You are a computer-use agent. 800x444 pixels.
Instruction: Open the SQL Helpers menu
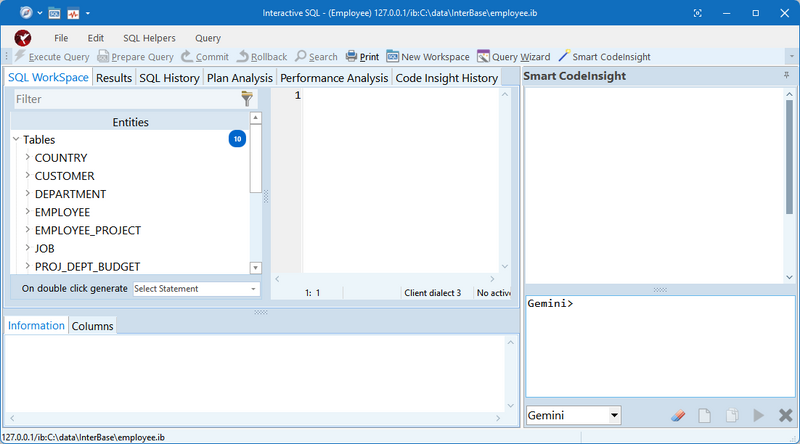149,38
